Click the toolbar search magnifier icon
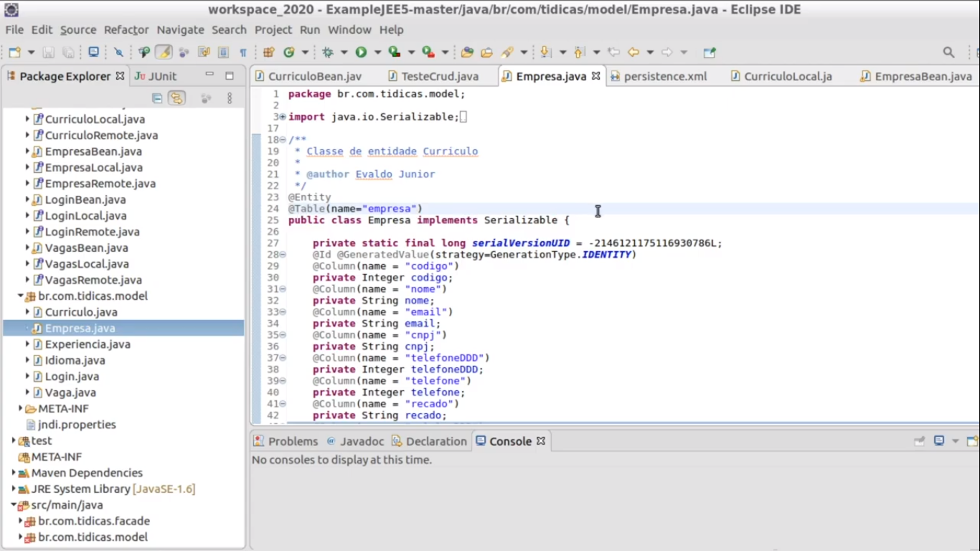 pos(948,52)
